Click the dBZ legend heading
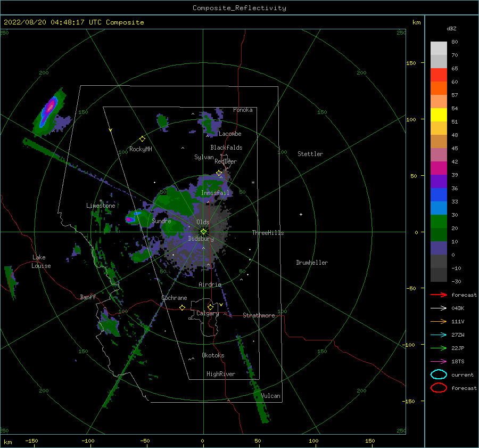Viewport: 479px width, 448px height. click(x=451, y=29)
